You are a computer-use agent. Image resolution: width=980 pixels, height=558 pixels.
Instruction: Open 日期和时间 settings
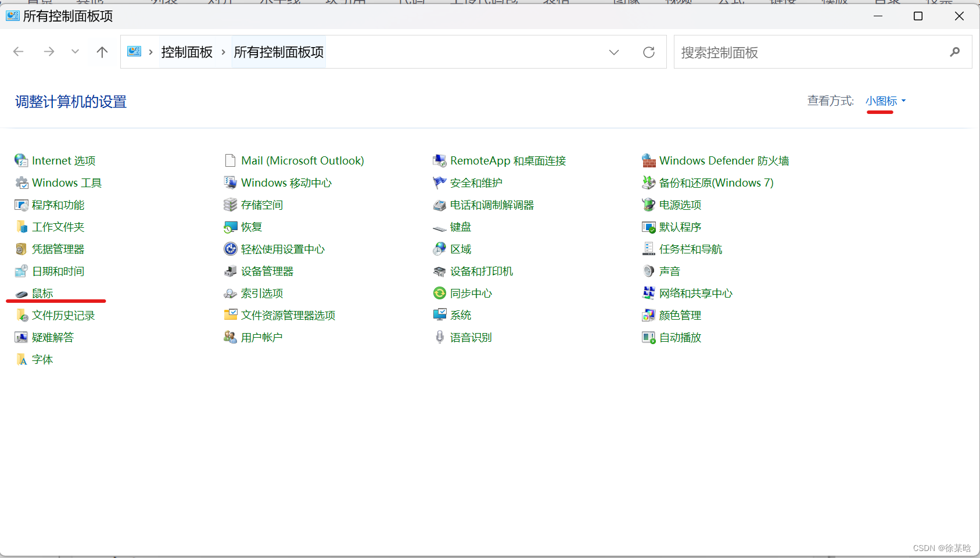tap(58, 271)
